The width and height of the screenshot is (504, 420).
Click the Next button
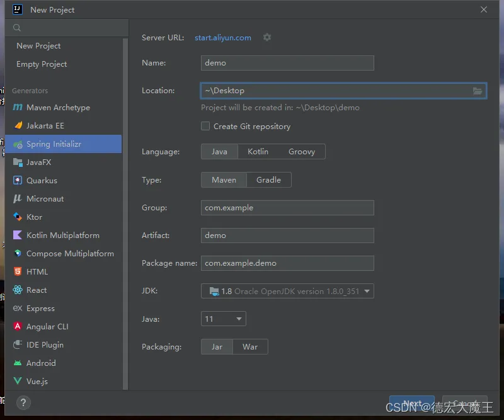tap(412, 403)
